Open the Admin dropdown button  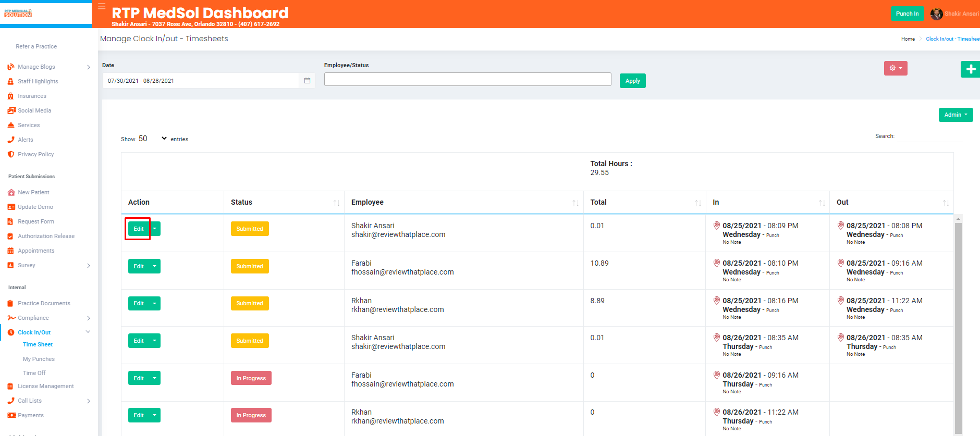click(955, 115)
